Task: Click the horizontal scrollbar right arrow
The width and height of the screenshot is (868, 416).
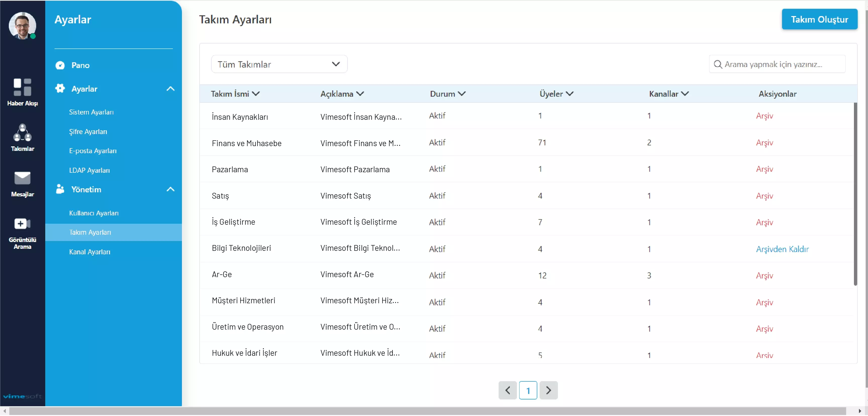Action: pos(859,411)
